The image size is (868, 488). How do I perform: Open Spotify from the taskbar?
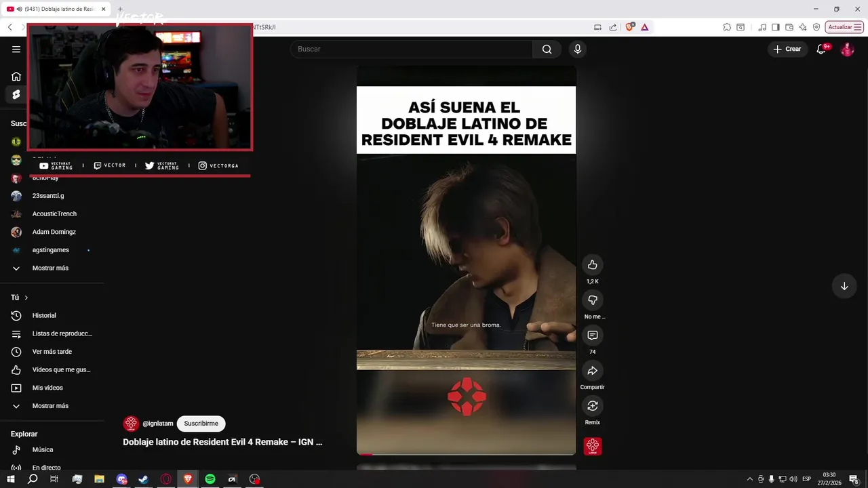(210, 479)
